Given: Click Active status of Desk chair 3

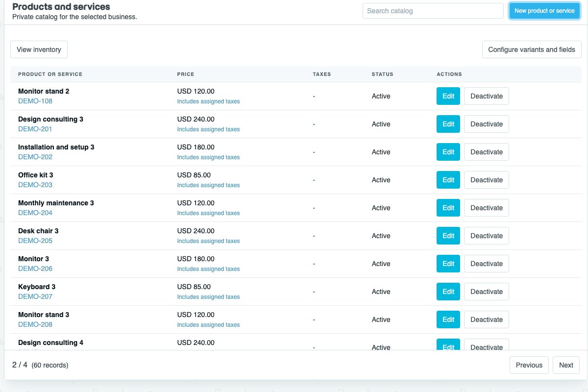Looking at the screenshot, I should pos(381,236).
